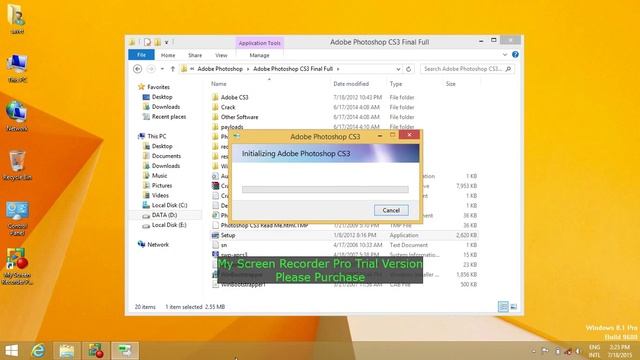This screenshot has height=360, width=640.
Task: Open My Screen Recorder Pro desktop shortcut
Action: (17, 267)
